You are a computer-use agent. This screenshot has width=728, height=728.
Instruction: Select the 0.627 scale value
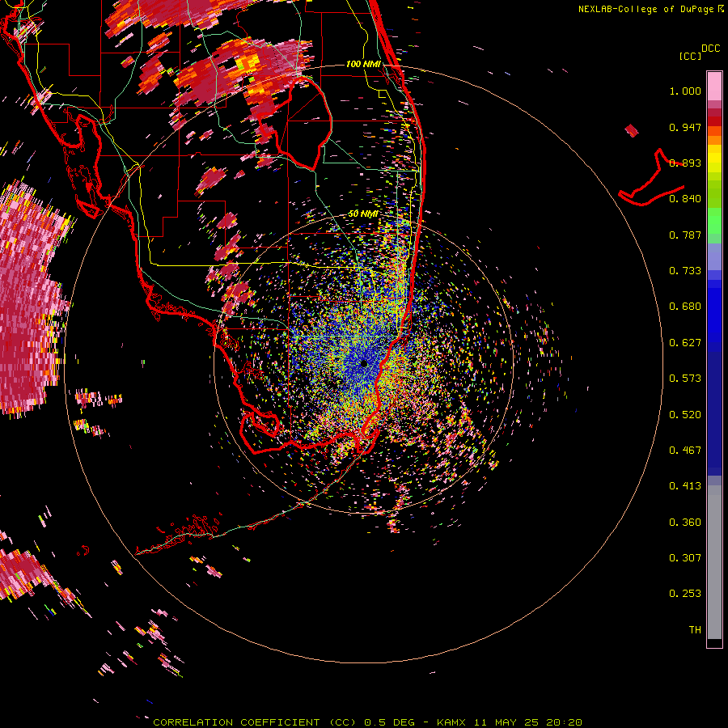685,343
